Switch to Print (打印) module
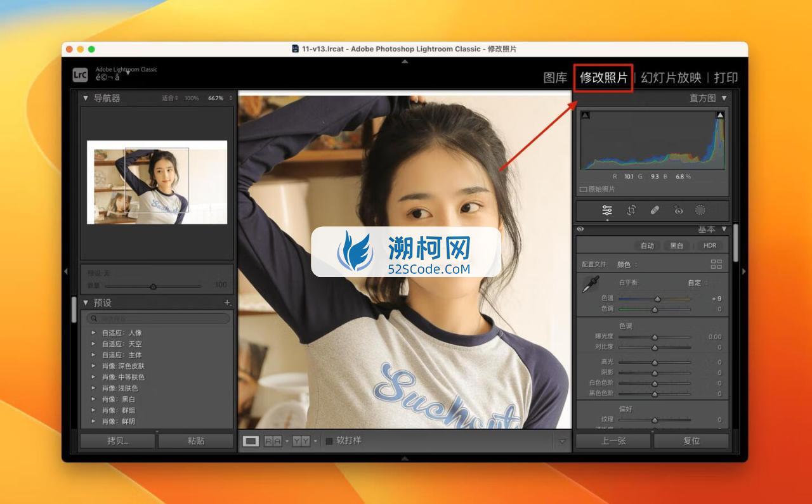812x504 pixels. 726,77
